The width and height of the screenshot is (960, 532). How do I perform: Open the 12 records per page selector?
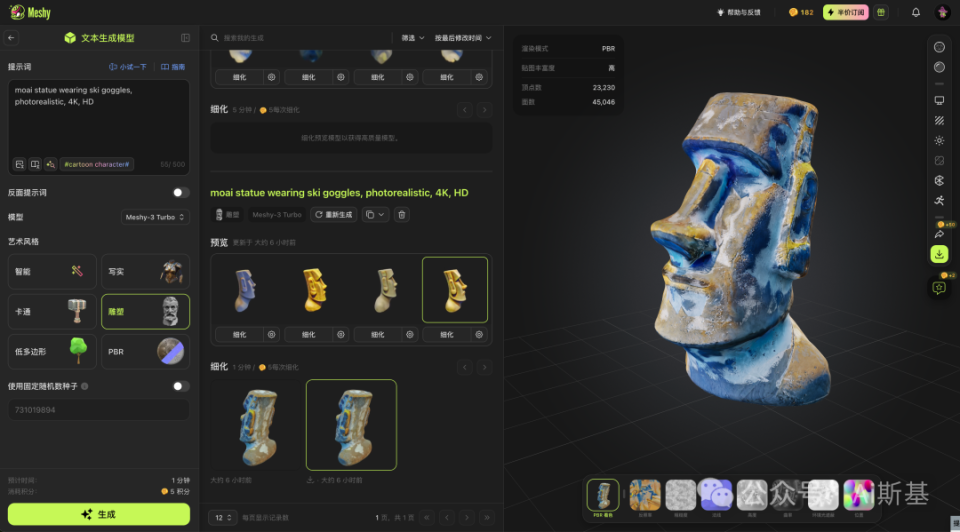pos(222,517)
